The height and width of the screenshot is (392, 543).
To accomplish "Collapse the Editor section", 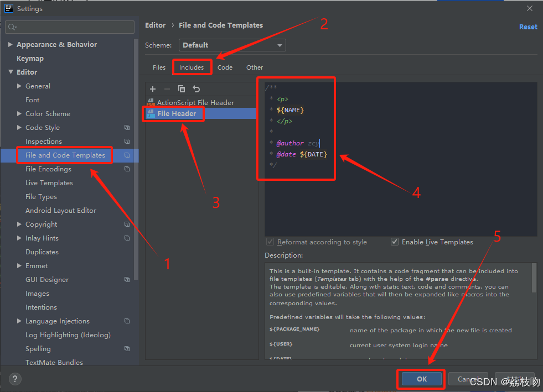I will [x=11, y=72].
